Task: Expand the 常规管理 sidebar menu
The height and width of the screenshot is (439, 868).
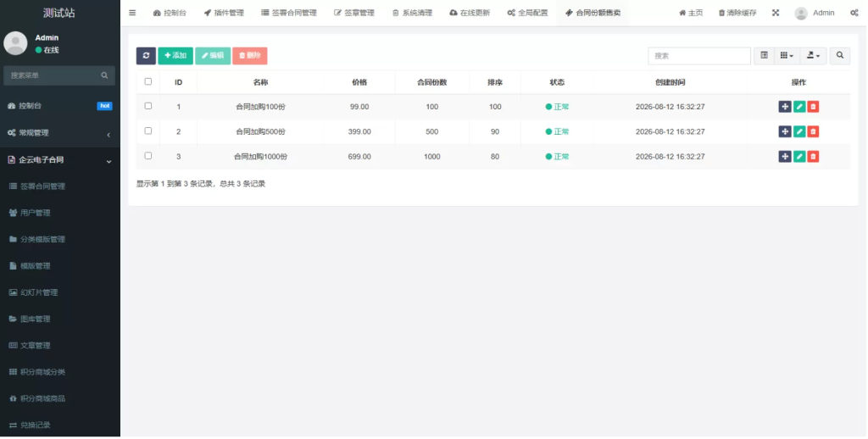Action: point(60,133)
